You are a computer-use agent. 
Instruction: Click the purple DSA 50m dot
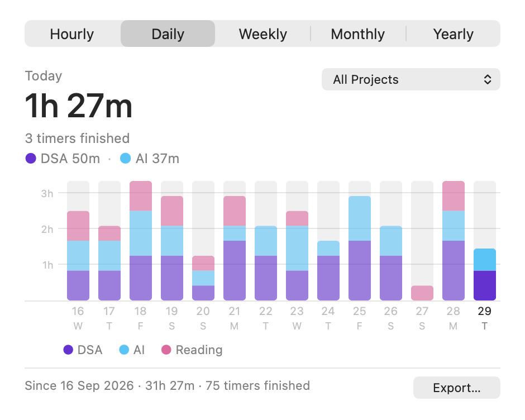(31, 159)
